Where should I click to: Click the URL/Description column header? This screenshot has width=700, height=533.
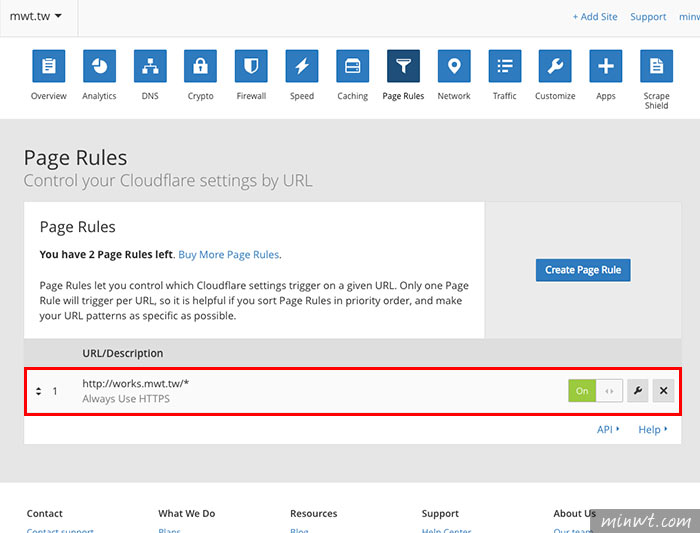click(123, 353)
